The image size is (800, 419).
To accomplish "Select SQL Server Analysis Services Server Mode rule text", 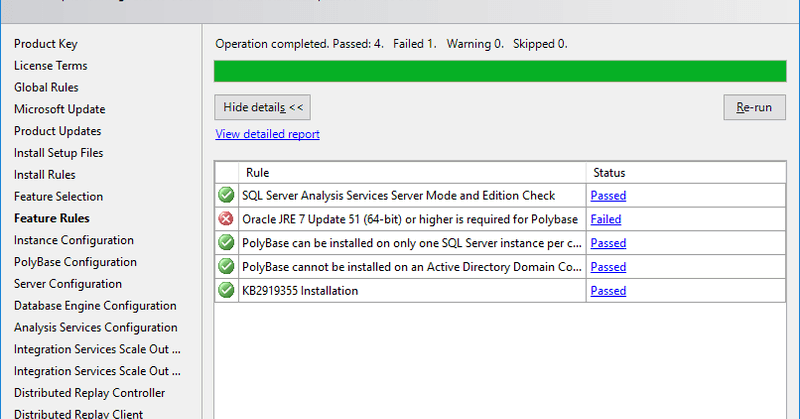I will pyautogui.click(x=398, y=195).
